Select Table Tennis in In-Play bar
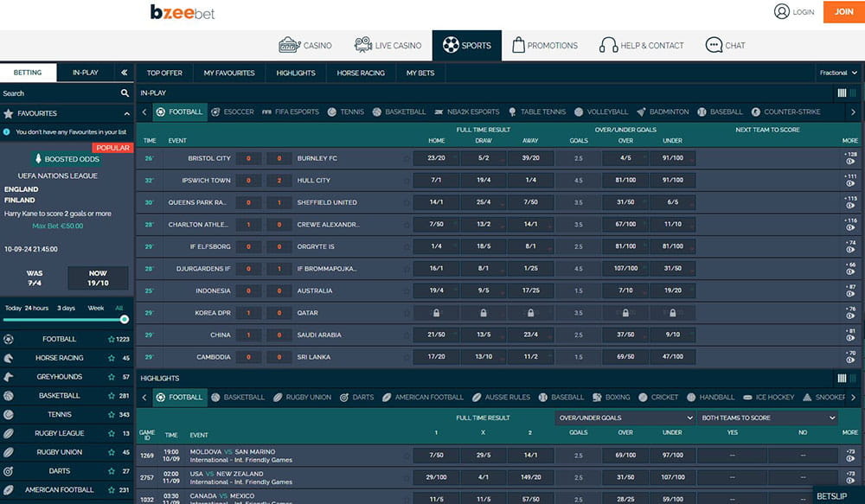The width and height of the screenshot is (865, 504). (x=537, y=112)
